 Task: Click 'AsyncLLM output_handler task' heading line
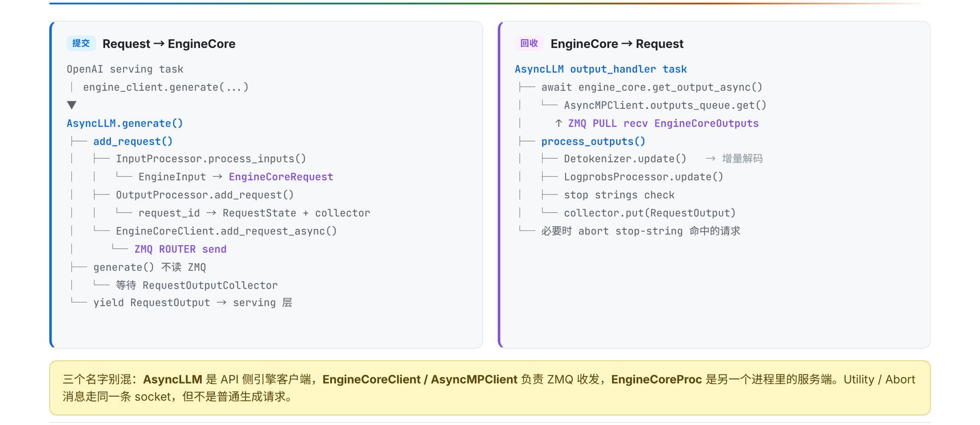pos(601,69)
